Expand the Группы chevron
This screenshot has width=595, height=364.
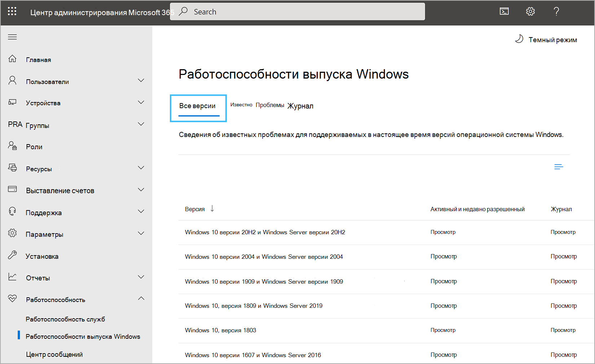(x=141, y=124)
